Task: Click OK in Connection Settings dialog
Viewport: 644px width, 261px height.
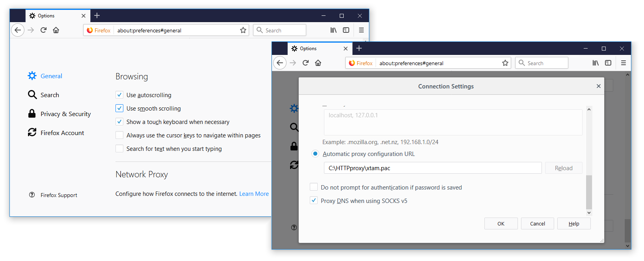Action: [501, 223]
